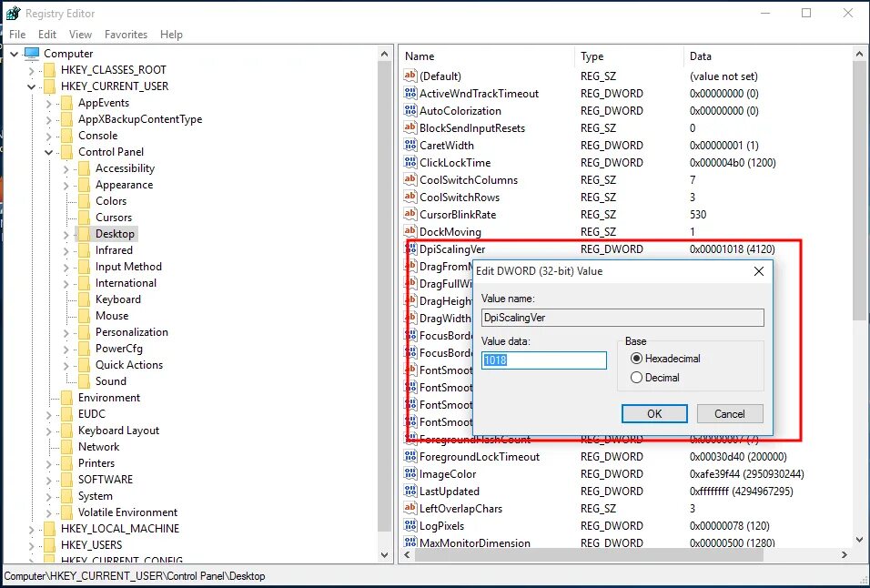This screenshot has width=870, height=588.
Task: Click the HKEY_CURRENT_USER folder icon
Action: coord(49,86)
